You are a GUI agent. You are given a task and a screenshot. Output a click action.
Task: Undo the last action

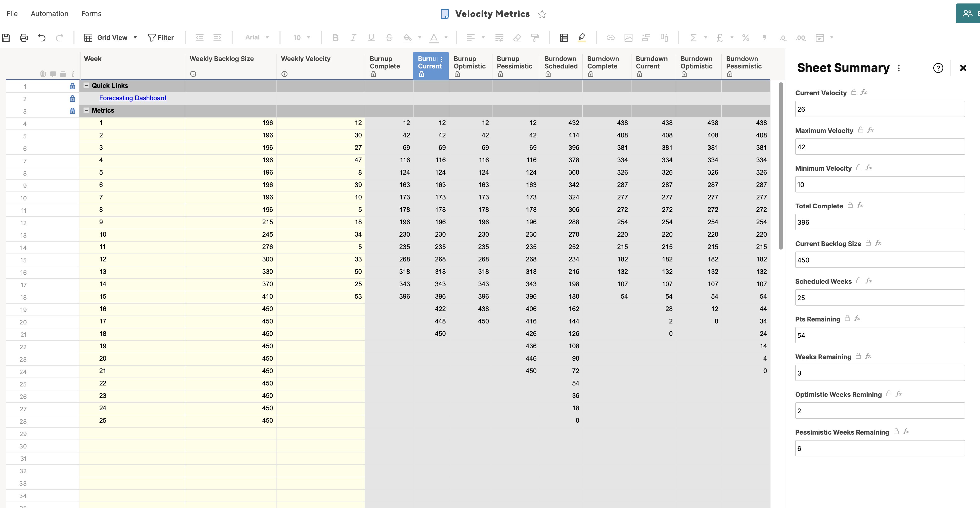[42, 38]
